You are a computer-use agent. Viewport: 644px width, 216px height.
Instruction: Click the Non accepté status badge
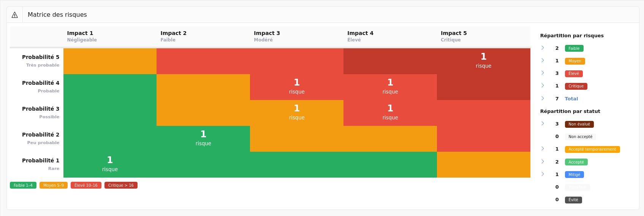580,137
